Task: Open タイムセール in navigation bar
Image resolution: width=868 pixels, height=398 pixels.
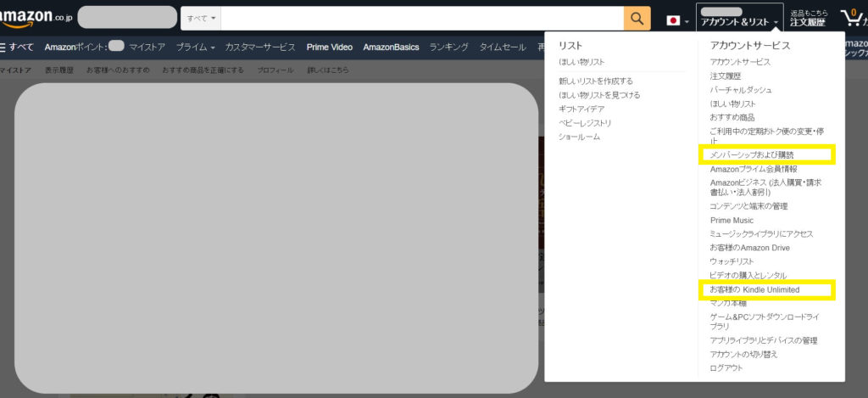Action: [503, 48]
